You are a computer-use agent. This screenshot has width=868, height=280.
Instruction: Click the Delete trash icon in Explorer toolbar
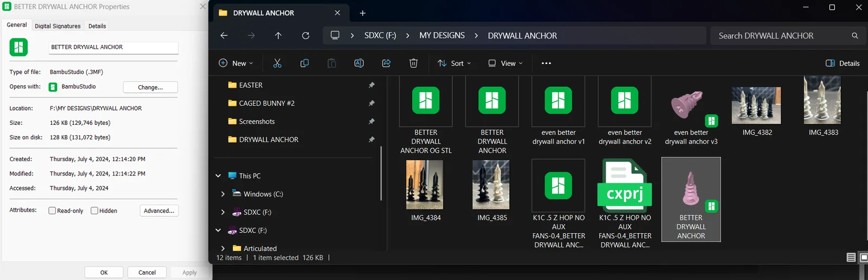[x=414, y=63]
